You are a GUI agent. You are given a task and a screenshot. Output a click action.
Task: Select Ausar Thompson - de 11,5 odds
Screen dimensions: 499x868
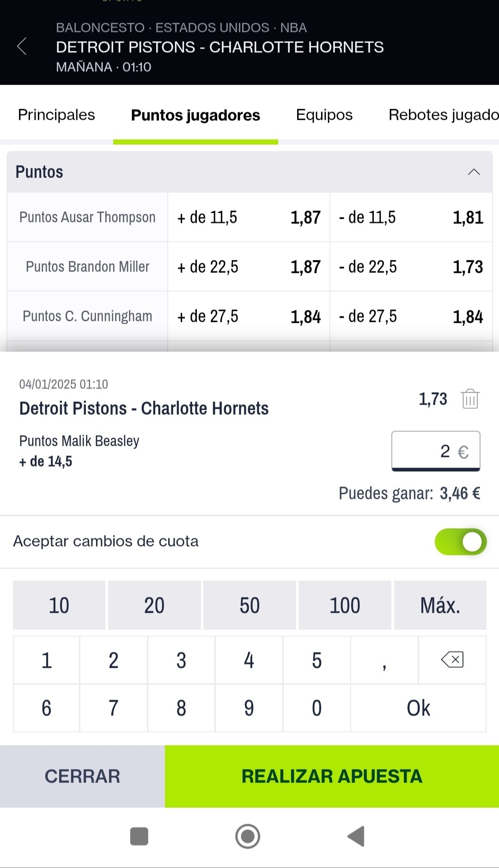point(411,217)
